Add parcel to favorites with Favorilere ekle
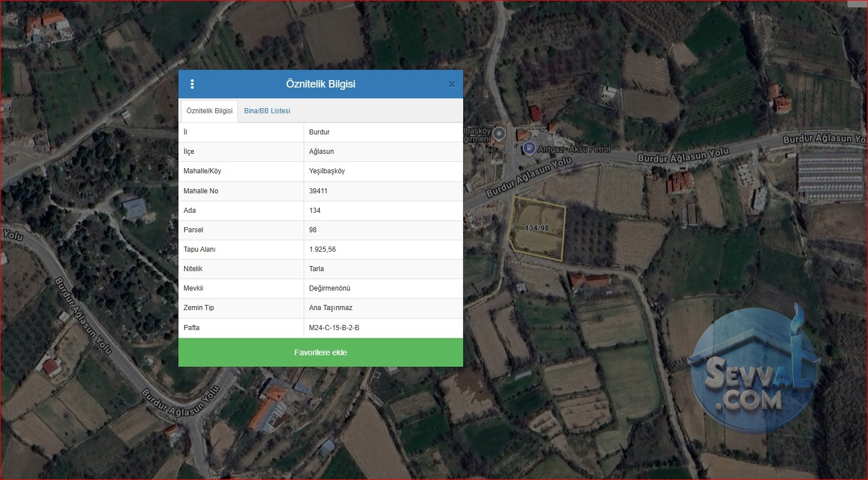Image resolution: width=868 pixels, height=480 pixels. point(321,352)
